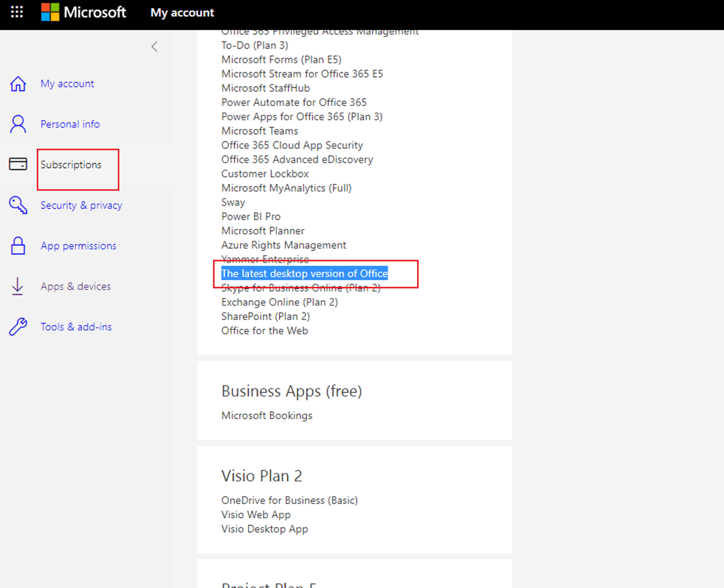Click the download arrow Apps & devices icon
Viewport: 724px width, 588px height.
(x=18, y=286)
